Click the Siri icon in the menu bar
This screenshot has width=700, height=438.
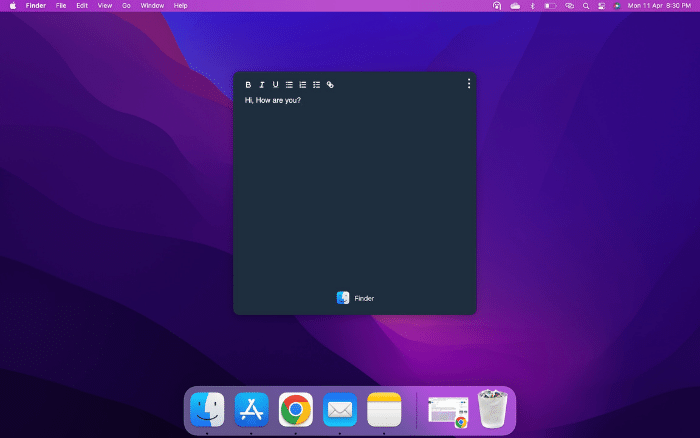617,6
